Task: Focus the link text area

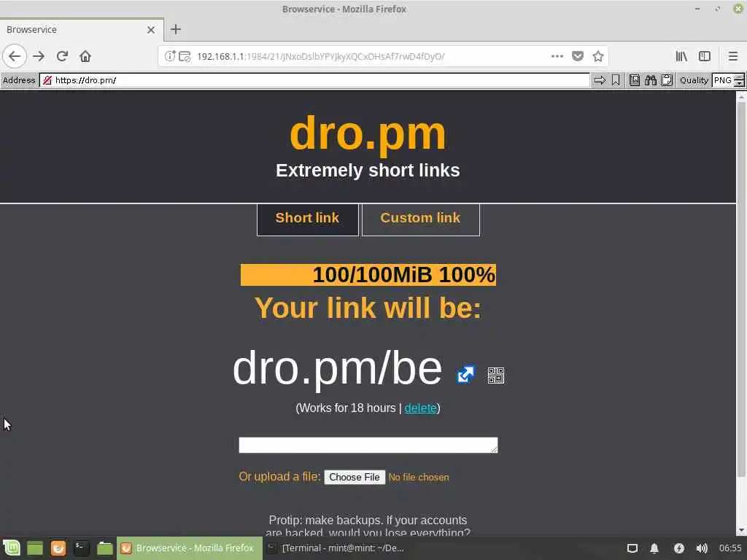Action: (368, 445)
